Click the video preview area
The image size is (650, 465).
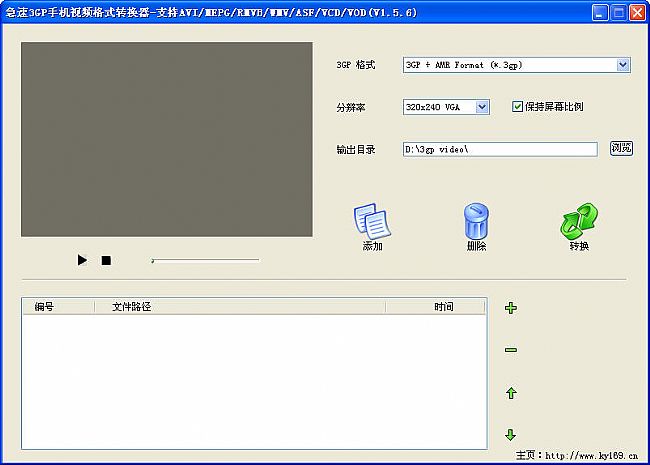(x=167, y=139)
